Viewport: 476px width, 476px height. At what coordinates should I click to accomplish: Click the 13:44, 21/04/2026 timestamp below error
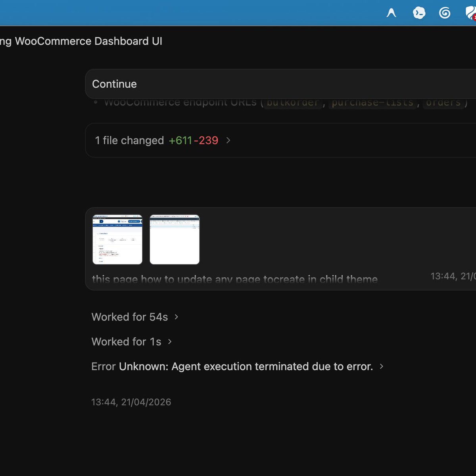coord(131,402)
